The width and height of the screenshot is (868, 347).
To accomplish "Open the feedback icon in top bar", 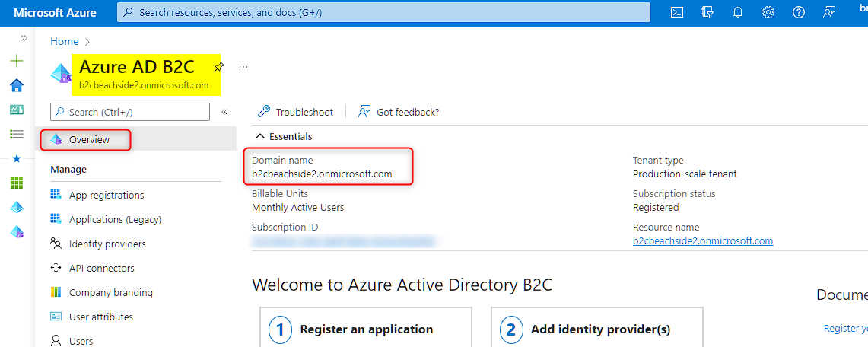I will click(828, 12).
